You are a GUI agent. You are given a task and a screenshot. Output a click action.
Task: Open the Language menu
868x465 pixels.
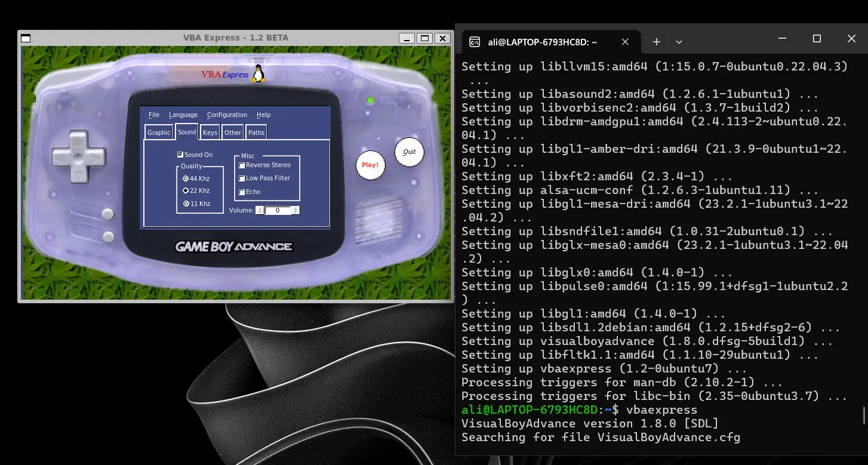pyautogui.click(x=183, y=115)
